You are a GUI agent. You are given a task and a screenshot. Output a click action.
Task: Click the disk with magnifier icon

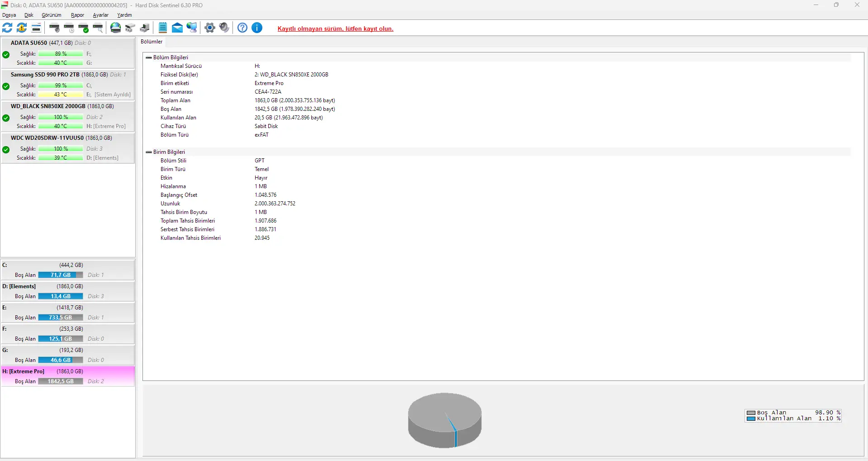point(98,28)
